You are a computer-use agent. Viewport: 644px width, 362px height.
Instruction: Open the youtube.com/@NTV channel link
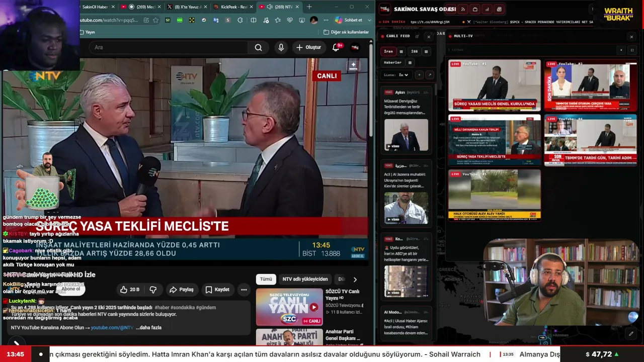pyautogui.click(x=112, y=328)
